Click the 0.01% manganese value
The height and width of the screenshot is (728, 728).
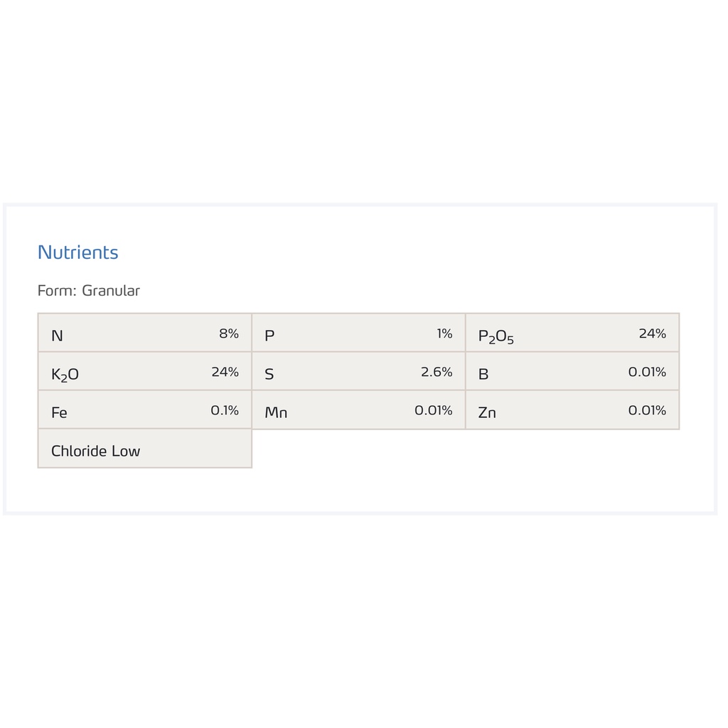434,410
